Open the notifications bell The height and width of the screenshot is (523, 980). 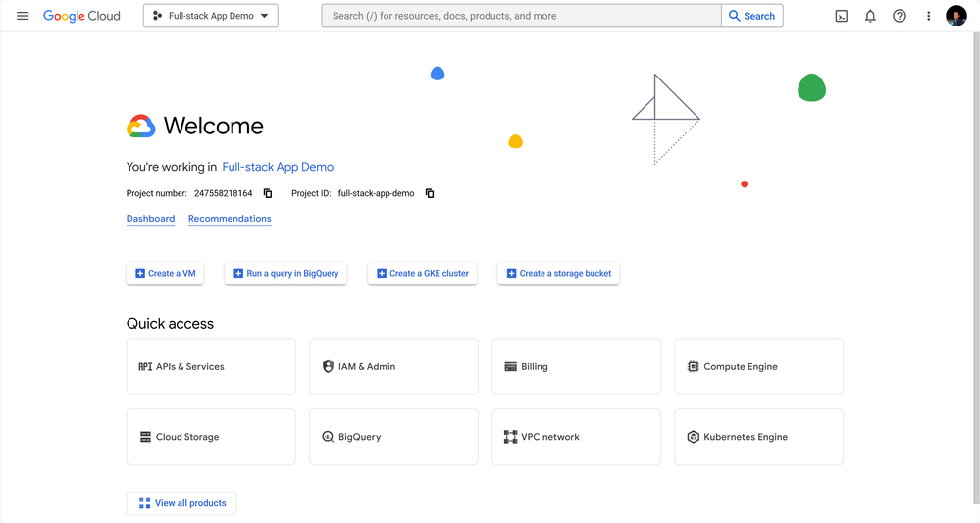[870, 17]
